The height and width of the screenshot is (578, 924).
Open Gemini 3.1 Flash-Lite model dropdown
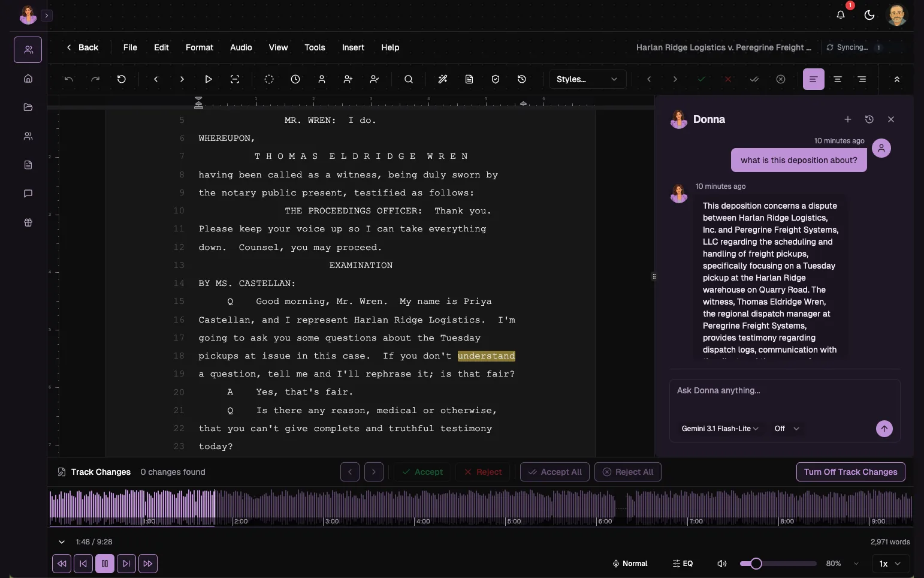pos(720,429)
